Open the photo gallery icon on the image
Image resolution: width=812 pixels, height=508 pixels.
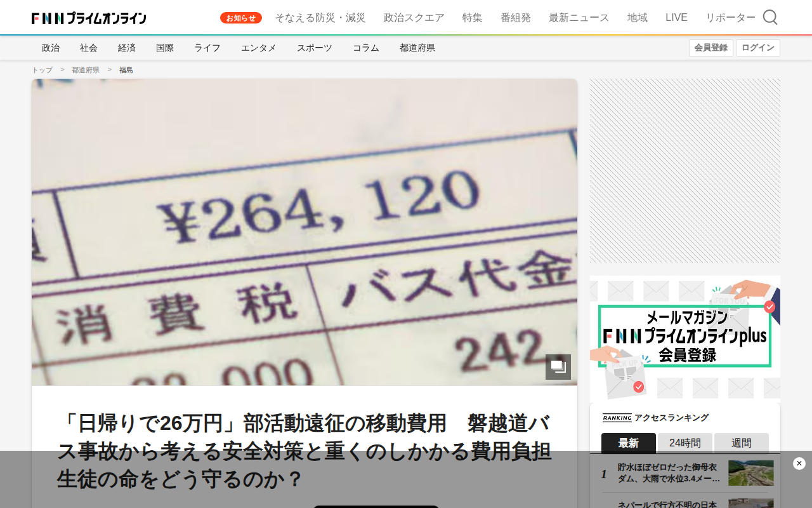[558, 367]
